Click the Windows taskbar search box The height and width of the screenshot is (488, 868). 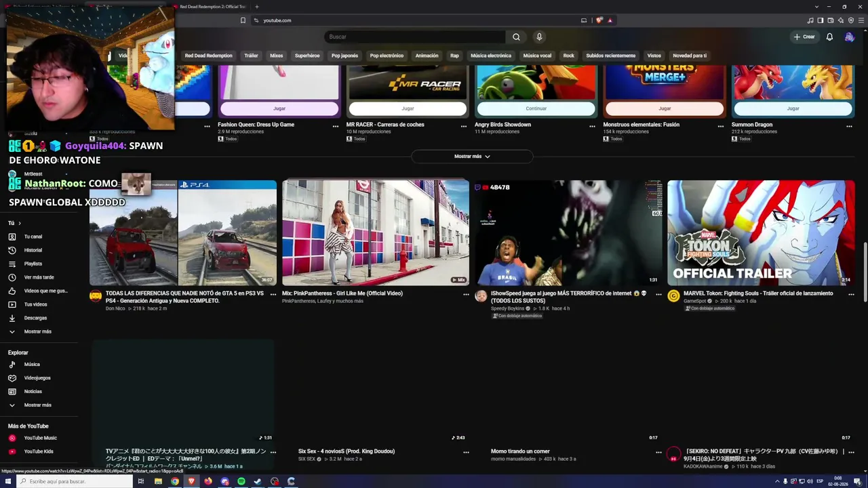point(75,481)
